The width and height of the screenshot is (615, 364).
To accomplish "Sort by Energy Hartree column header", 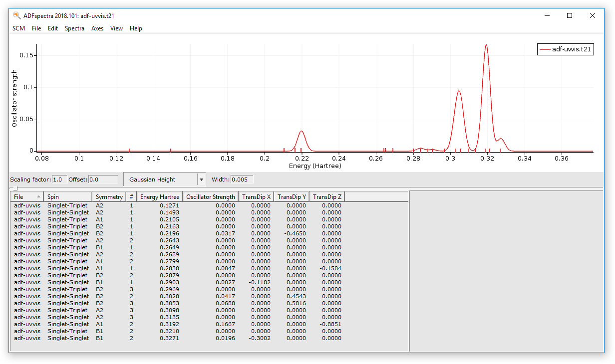I will point(160,197).
